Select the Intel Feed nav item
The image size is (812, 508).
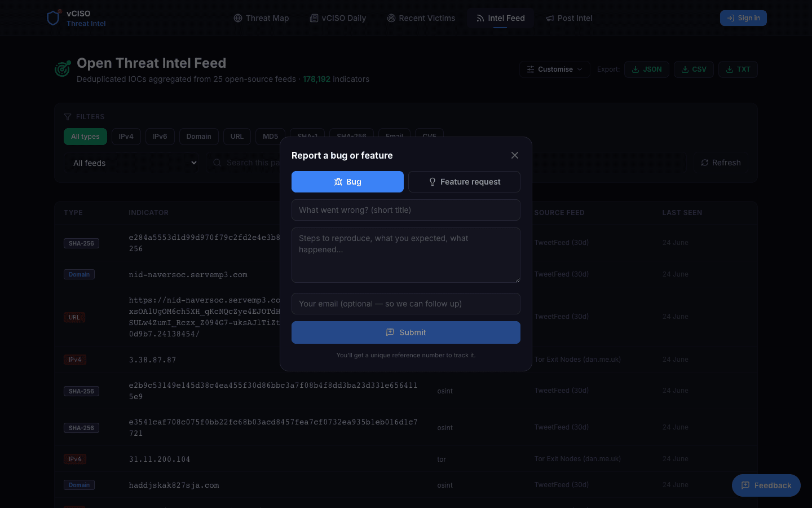coord(500,18)
